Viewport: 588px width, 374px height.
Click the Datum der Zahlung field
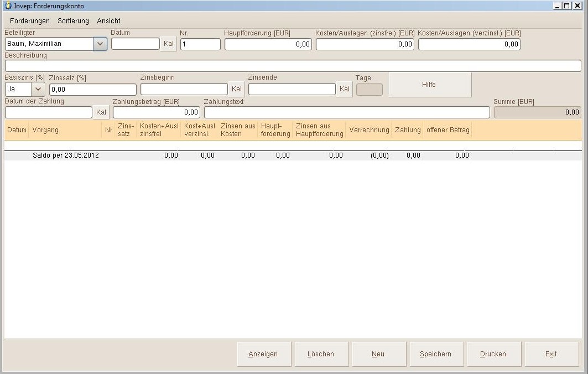click(49, 112)
